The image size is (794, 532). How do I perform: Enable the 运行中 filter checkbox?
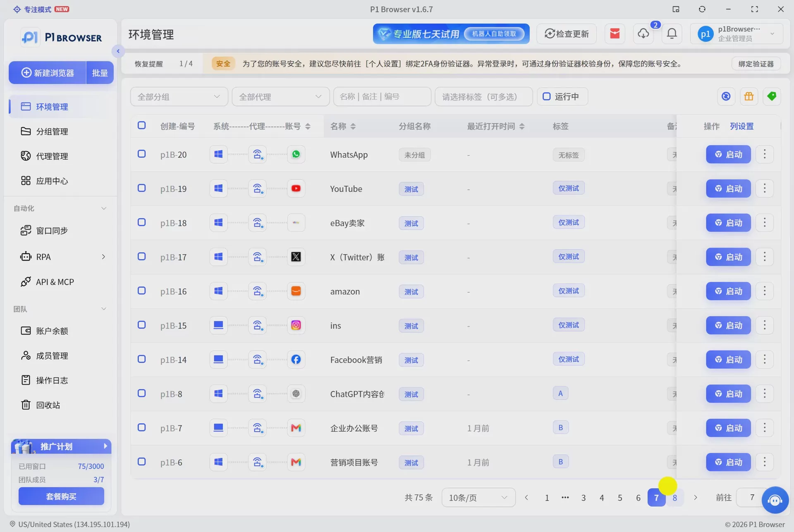click(x=546, y=96)
